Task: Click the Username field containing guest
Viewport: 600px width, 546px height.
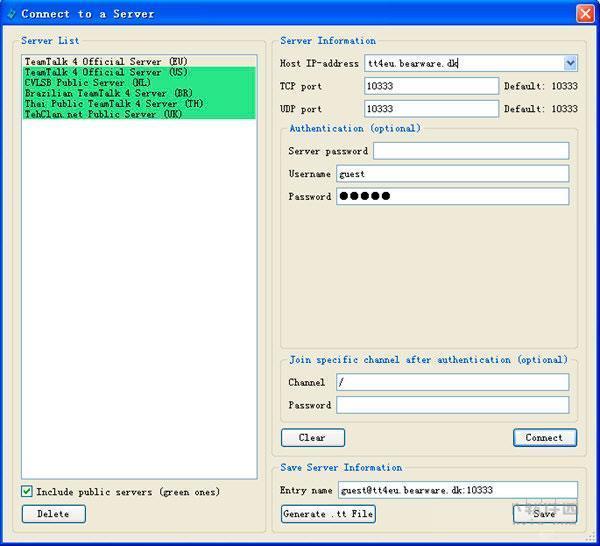Action: pos(452,174)
